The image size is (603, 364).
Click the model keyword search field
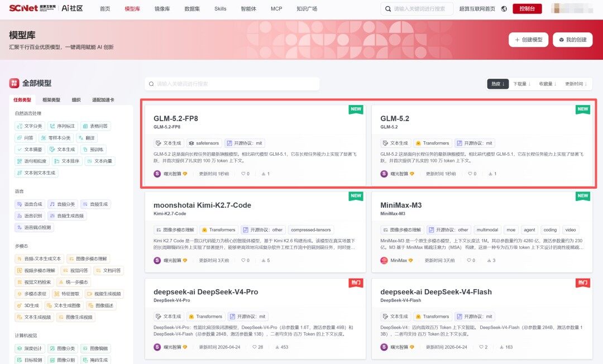pos(232,84)
